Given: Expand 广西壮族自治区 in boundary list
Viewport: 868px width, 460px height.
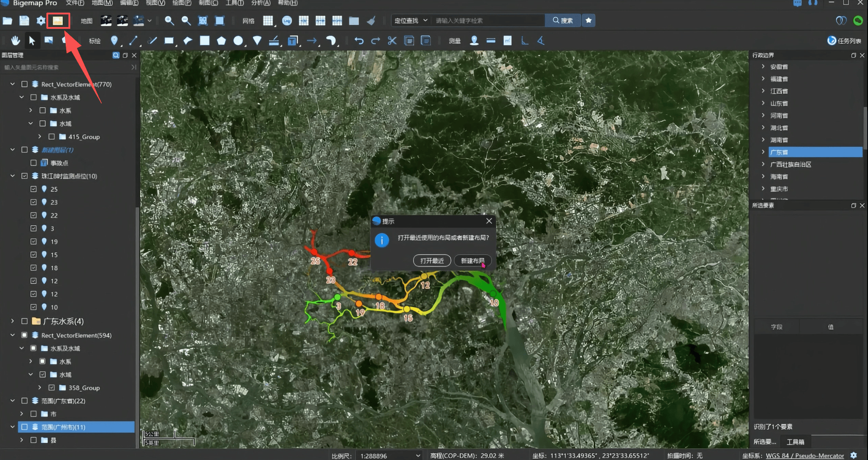Looking at the screenshot, I should pos(763,164).
